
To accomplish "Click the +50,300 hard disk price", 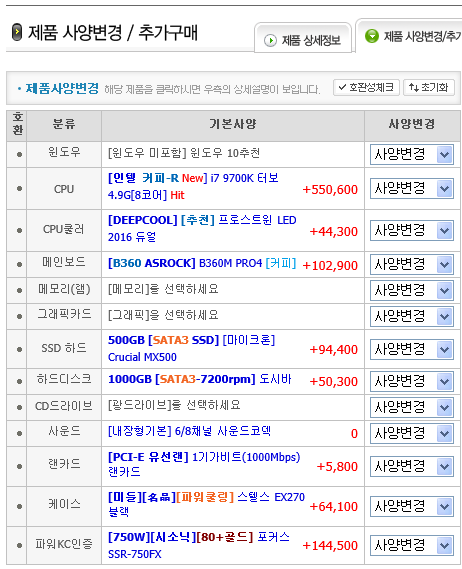I will point(334,382).
